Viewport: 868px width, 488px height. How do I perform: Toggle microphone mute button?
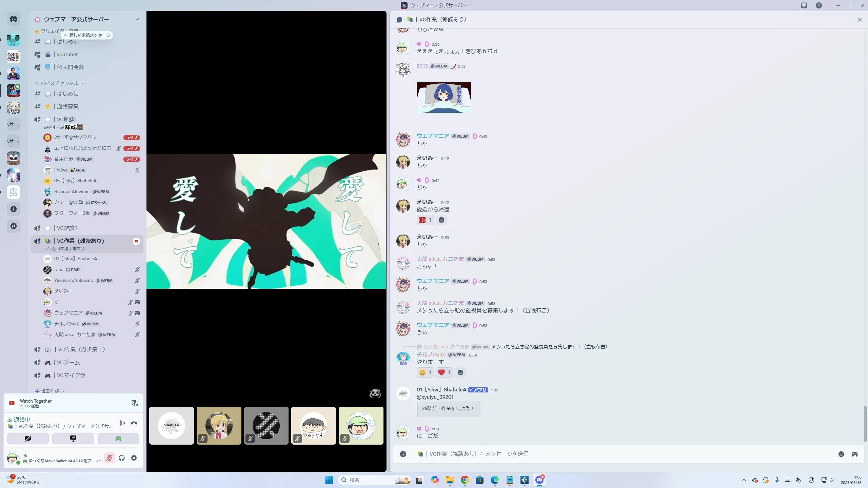(x=109, y=458)
